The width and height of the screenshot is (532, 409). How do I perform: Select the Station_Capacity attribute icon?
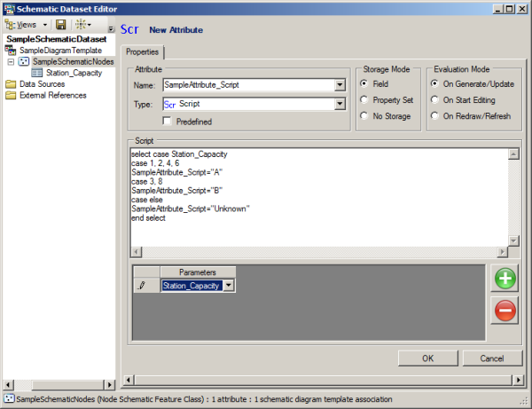click(x=37, y=74)
